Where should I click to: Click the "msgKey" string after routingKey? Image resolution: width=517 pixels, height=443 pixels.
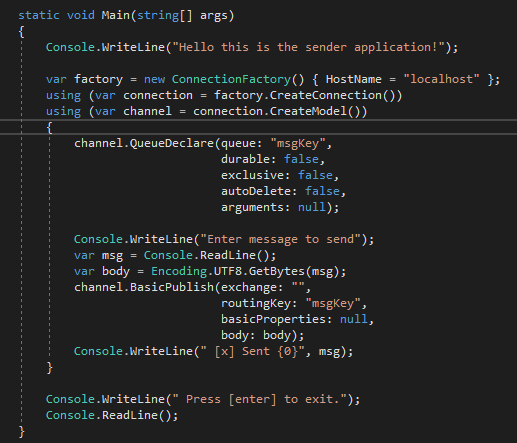click(x=333, y=303)
